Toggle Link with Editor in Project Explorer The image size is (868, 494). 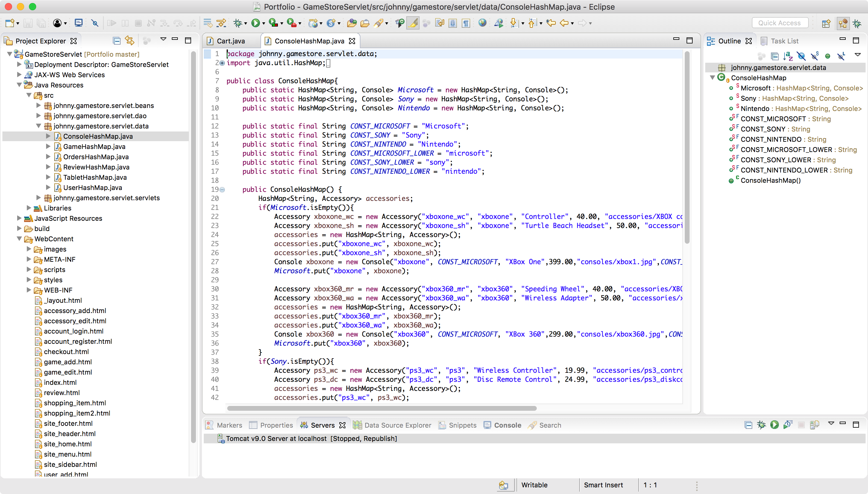click(130, 41)
